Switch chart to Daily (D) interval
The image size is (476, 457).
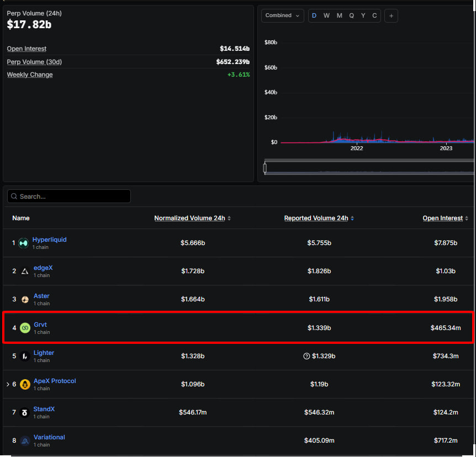(314, 15)
